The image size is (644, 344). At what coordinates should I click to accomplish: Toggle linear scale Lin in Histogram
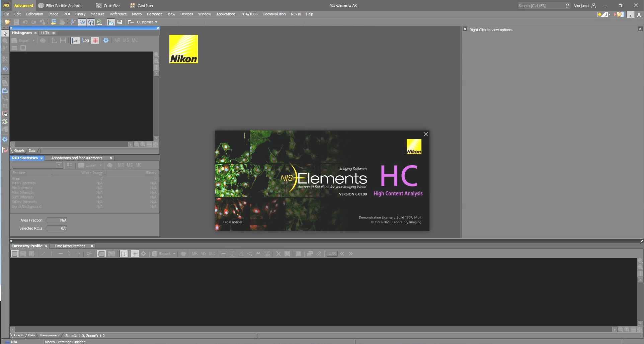click(75, 40)
